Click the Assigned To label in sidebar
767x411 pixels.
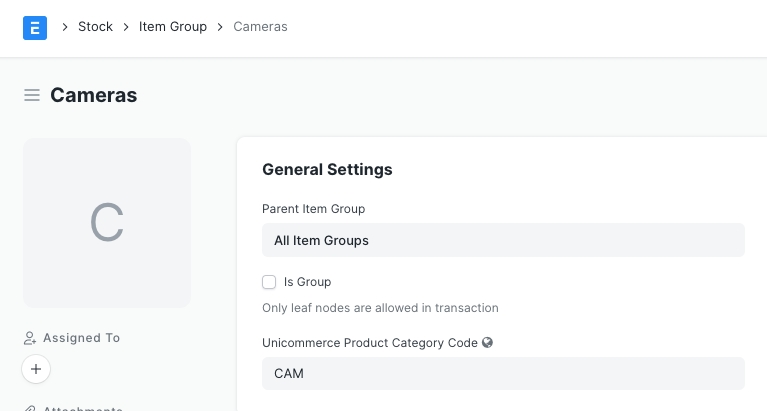(81, 338)
